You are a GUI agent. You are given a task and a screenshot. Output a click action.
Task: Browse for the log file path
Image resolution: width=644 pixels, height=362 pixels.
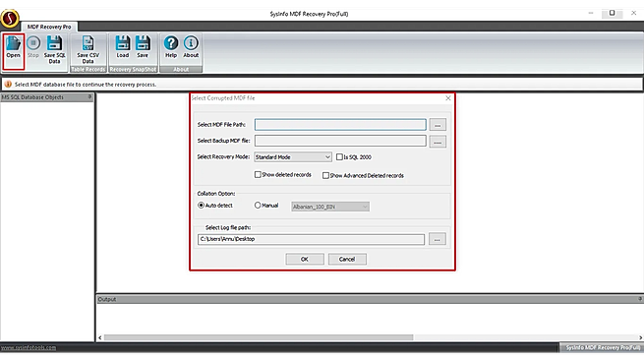click(x=437, y=239)
